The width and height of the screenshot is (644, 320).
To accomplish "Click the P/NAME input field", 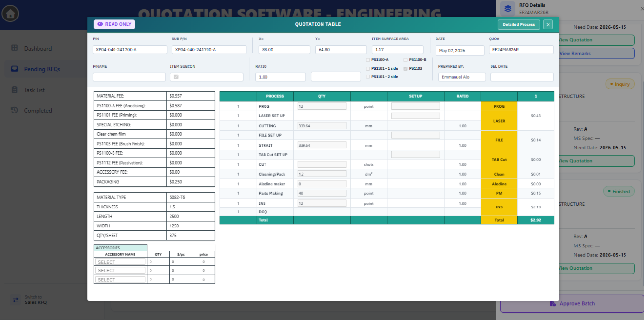I will [x=129, y=77].
